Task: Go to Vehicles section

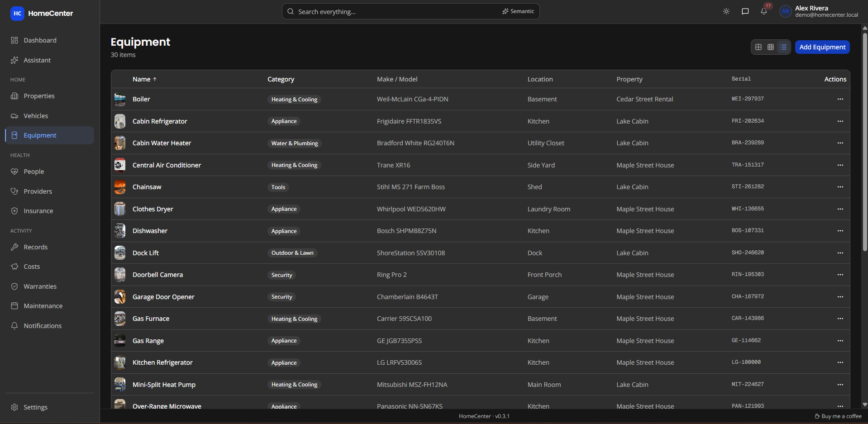Action: coord(49,116)
